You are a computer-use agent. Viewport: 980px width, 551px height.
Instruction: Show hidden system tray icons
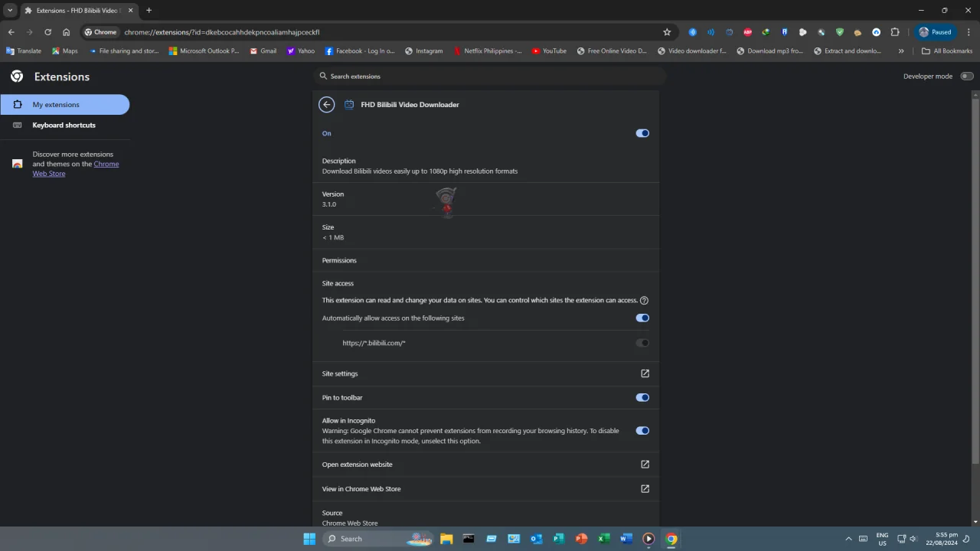848,539
